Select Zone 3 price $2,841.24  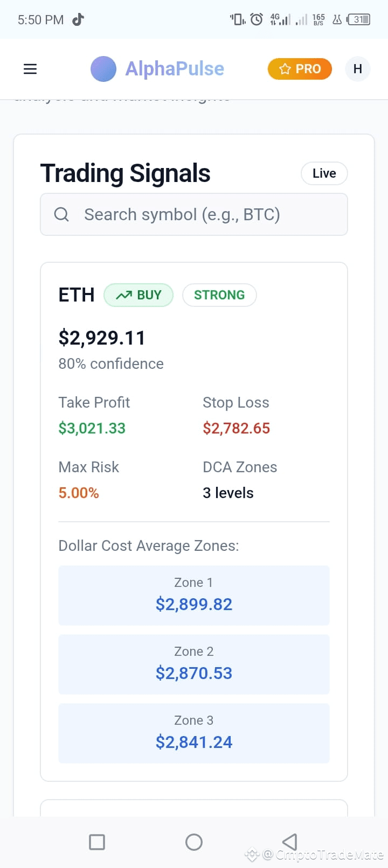[194, 742]
